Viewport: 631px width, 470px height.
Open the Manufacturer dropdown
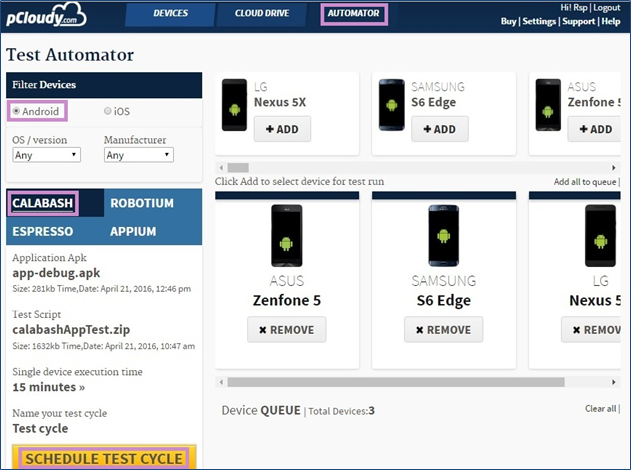point(138,155)
